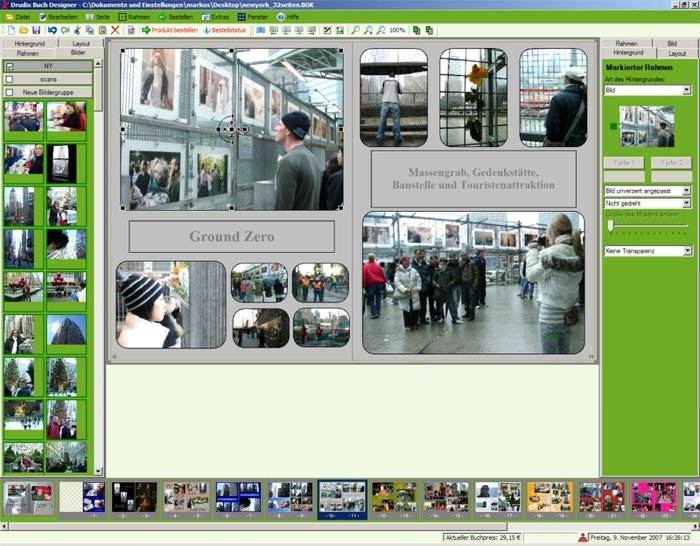Toggle the Neue Bildergruppe checkbox
The image size is (700, 546).
(x=9, y=92)
